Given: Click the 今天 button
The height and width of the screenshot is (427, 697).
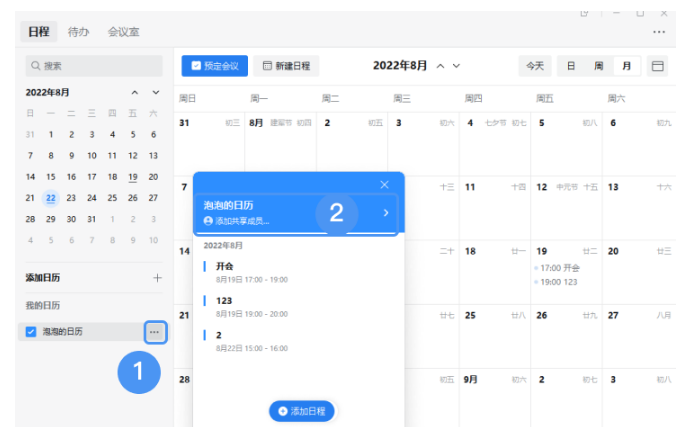Looking at the screenshot, I should (x=534, y=66).
